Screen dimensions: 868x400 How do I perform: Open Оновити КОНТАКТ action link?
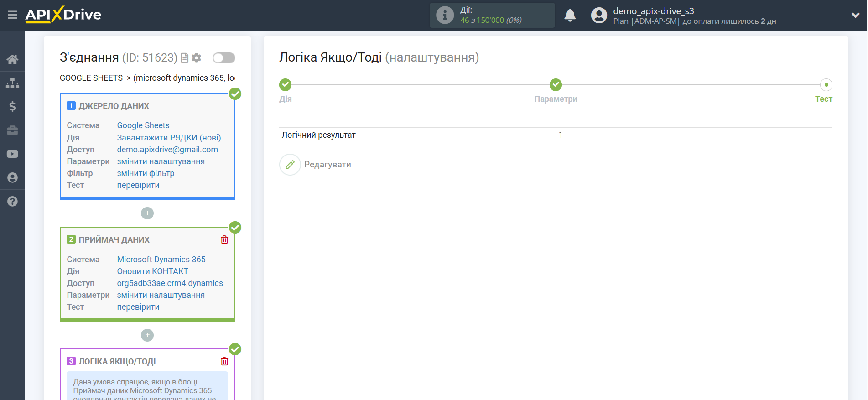coord(152,271)
